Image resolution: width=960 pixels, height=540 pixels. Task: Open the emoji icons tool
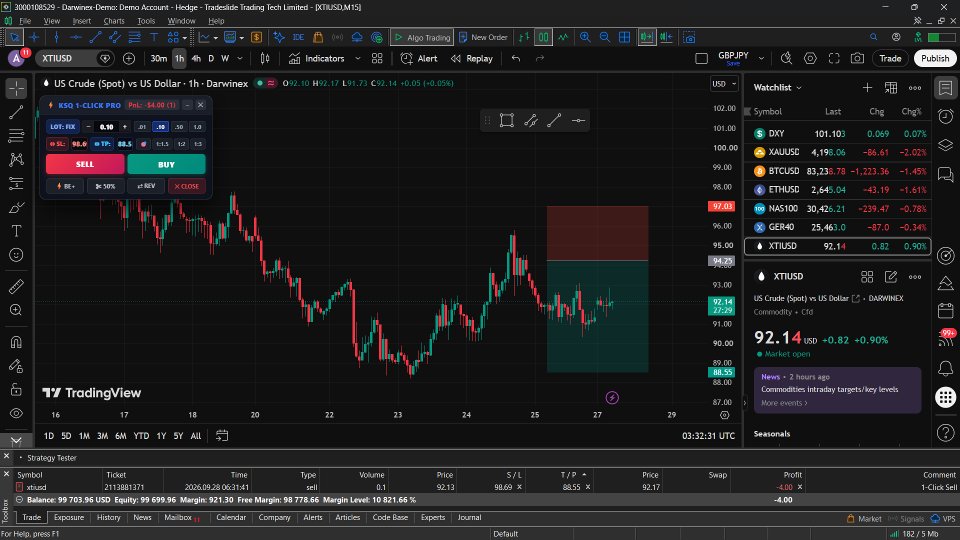point(16,255)
